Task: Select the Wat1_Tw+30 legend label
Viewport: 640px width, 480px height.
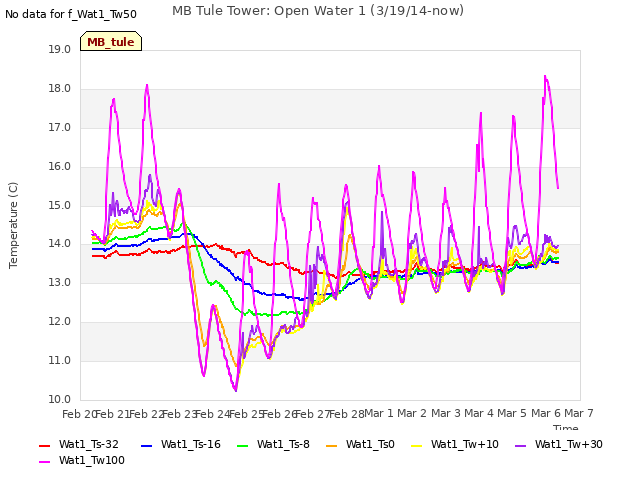Action: pos(569,444)
